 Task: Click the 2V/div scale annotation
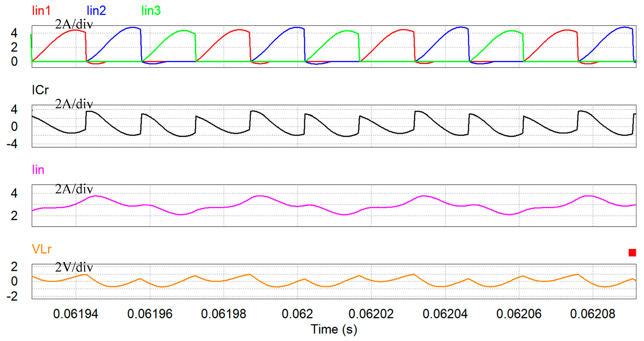(74, 267)
